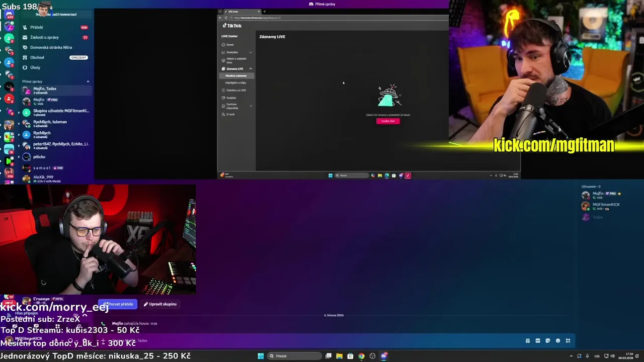This screenshot has width=644, height=362.
Task: Click Start in shared screen taskbar
Action: (331, 175)
